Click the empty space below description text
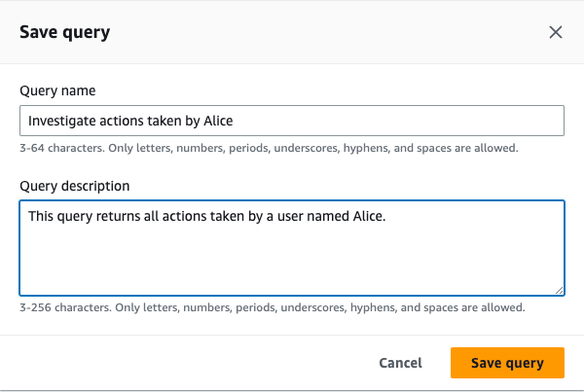Image resolution: width=584 pixels, height=392 pixels. click(x=292, y=263)
